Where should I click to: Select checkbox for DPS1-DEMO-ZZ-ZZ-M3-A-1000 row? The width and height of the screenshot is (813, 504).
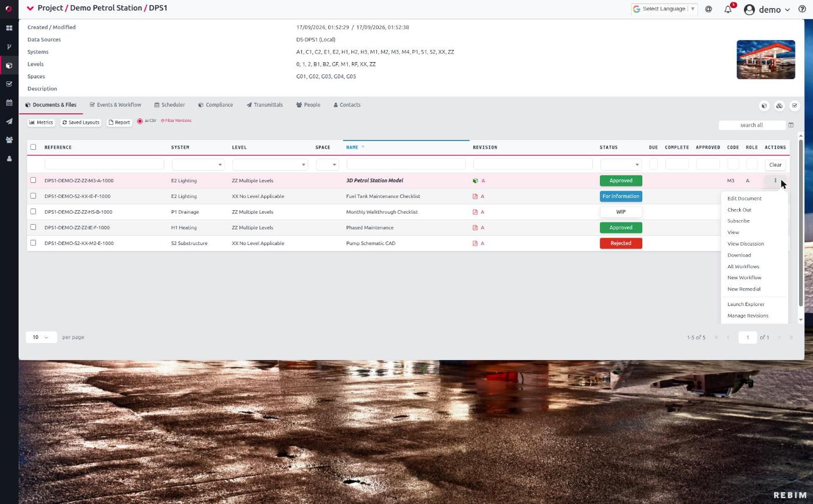pos(33,180)
